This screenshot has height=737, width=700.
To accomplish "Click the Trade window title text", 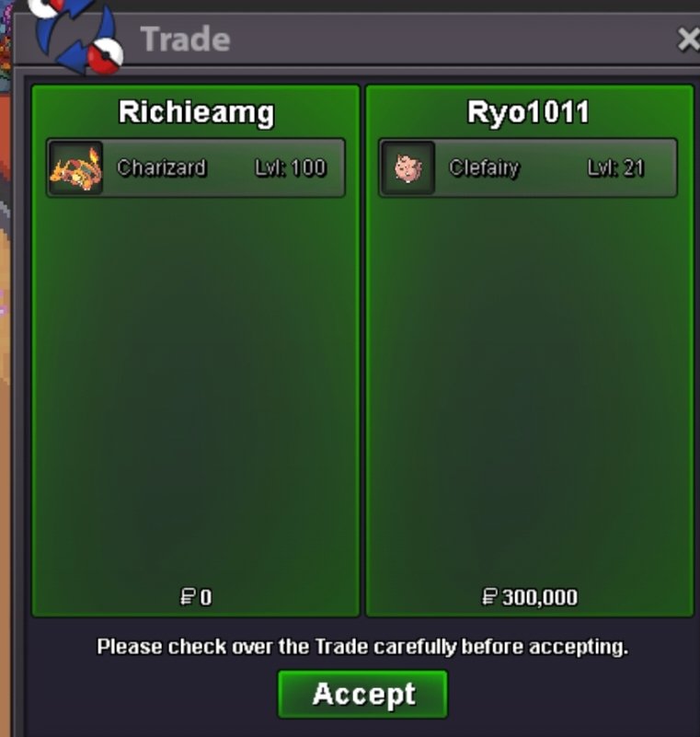I will pyautogui.click(x=186, y=39).
